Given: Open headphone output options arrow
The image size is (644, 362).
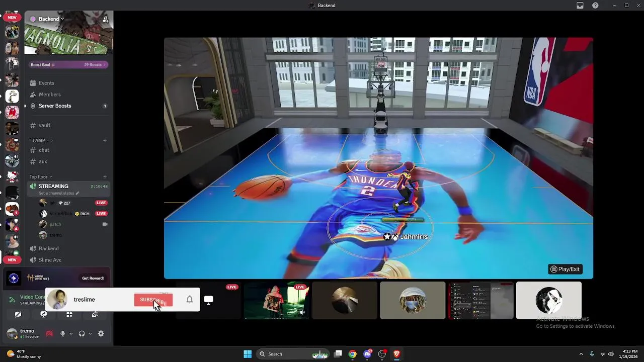Looking at the screenshot, I should coord(90,334).
